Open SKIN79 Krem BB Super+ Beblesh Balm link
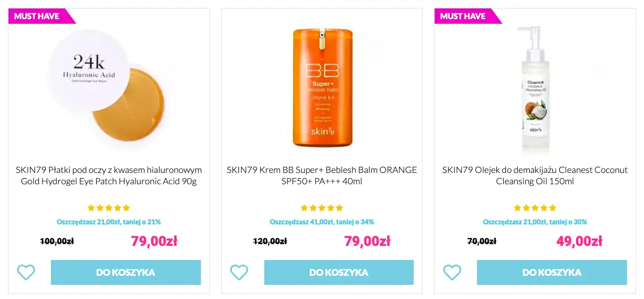 tap(321, 176)
